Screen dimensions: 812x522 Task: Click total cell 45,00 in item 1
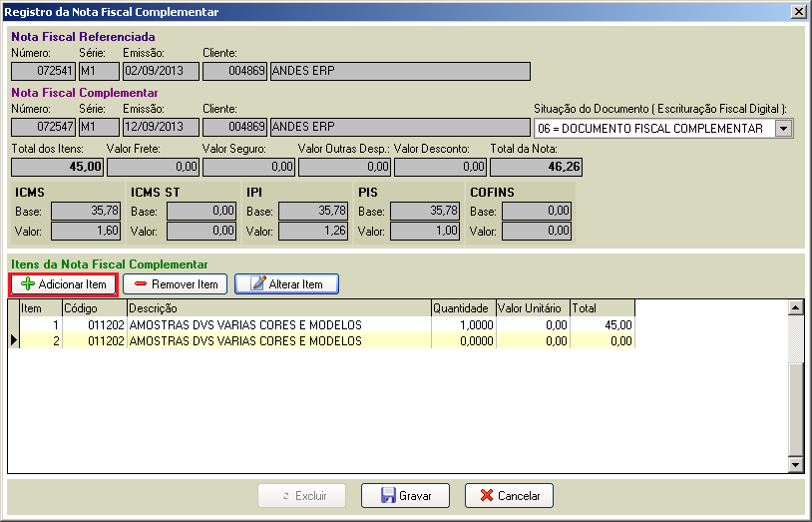click(x=603, y=325)
